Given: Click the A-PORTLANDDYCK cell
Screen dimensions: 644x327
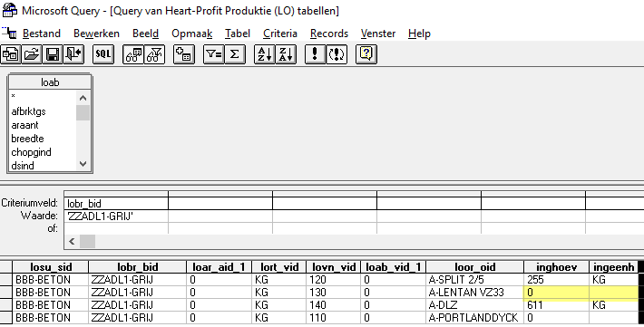Looking at the screenshot, I should click(x=474, y=318).
